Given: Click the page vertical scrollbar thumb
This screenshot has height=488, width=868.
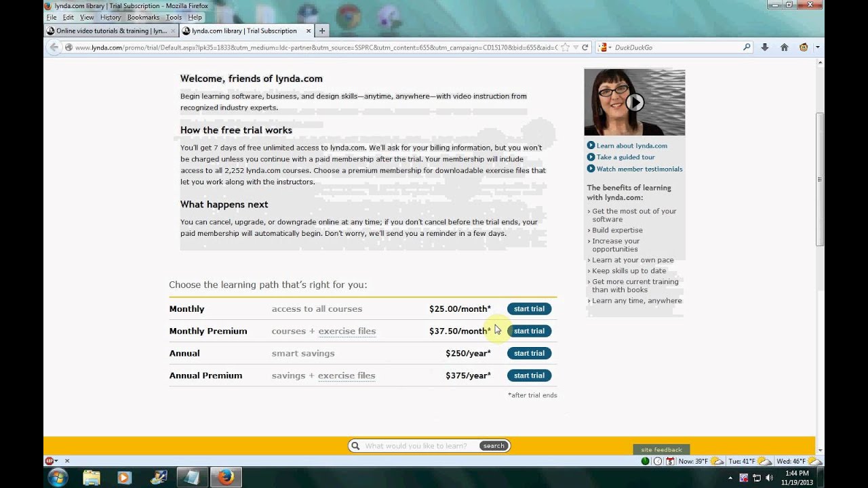Looking at the screenshot, I should click(820, 180).
